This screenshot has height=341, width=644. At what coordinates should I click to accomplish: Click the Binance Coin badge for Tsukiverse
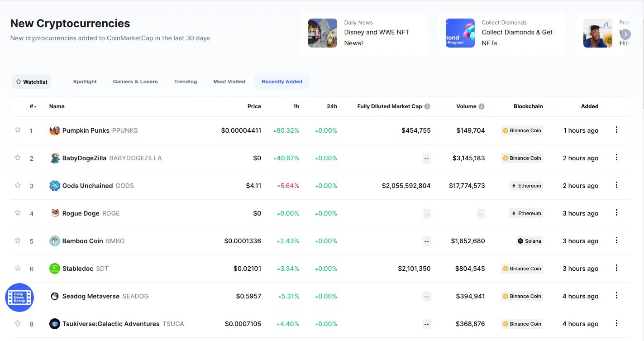click(522, 324)
